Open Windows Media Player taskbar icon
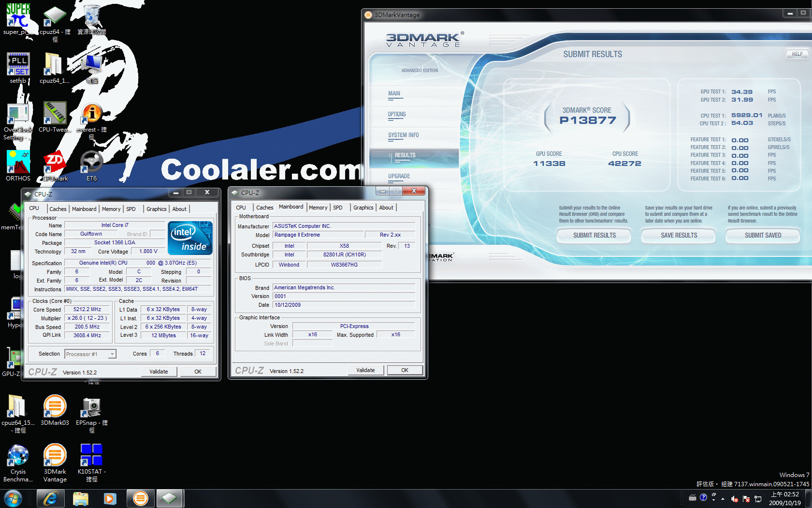The width and height of the screenshot is (812, 508). pyautogui.click(x=110, y=498)
